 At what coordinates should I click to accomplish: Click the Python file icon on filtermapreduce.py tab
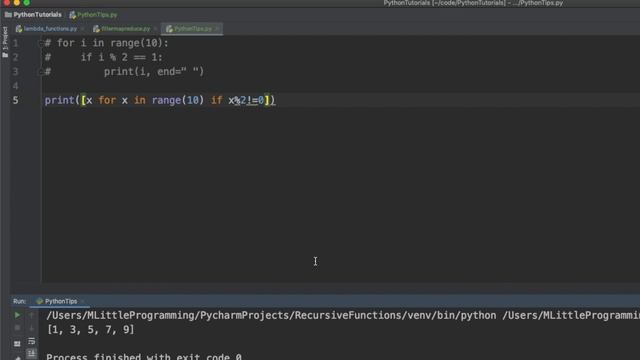96,29
